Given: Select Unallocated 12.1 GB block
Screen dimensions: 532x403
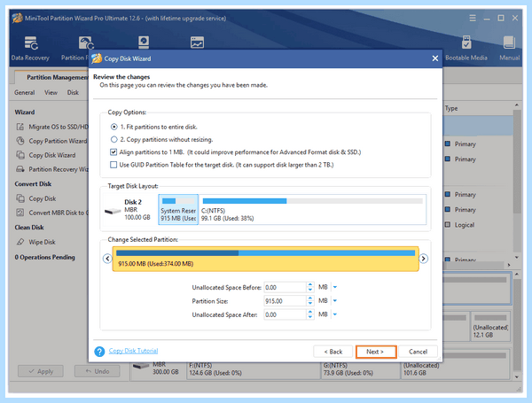Looking at the screenshot, I should pos(490,327).
